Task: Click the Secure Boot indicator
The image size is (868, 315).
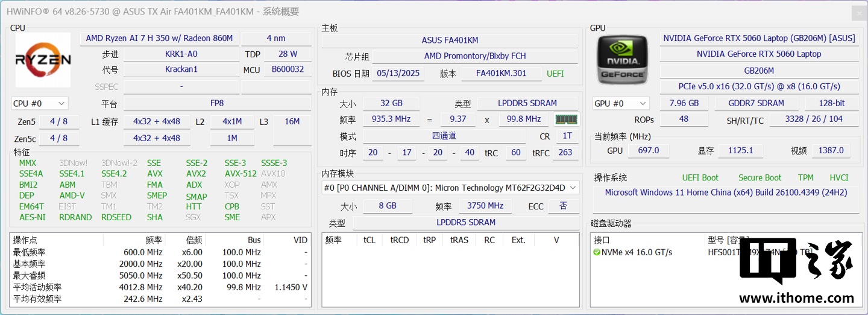Action: [x=759, y=177]
